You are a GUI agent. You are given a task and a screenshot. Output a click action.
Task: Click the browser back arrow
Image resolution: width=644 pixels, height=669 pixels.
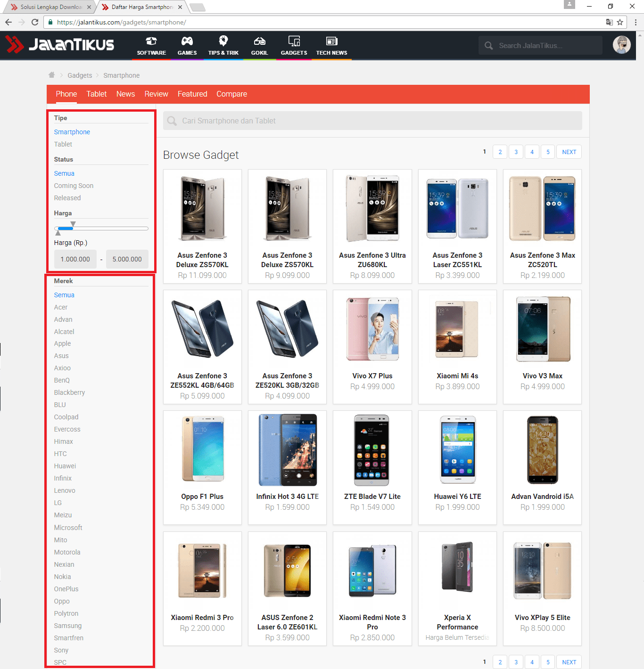click(8, 22)
